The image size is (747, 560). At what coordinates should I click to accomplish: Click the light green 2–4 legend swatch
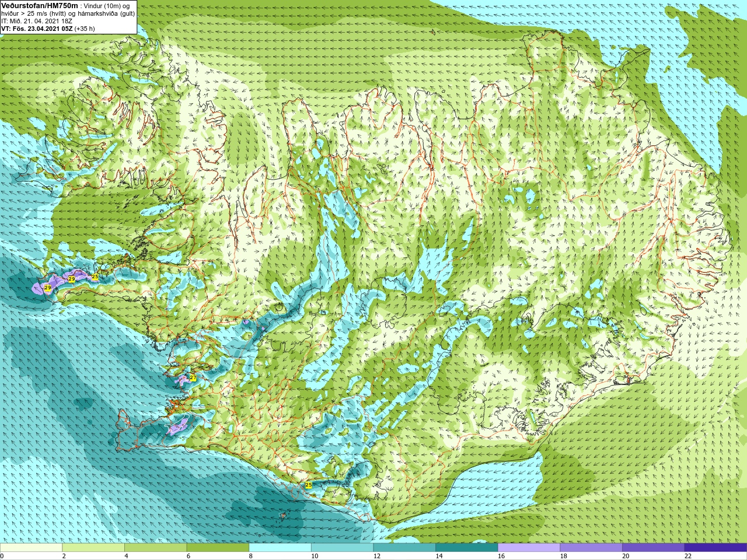[93, 548]
